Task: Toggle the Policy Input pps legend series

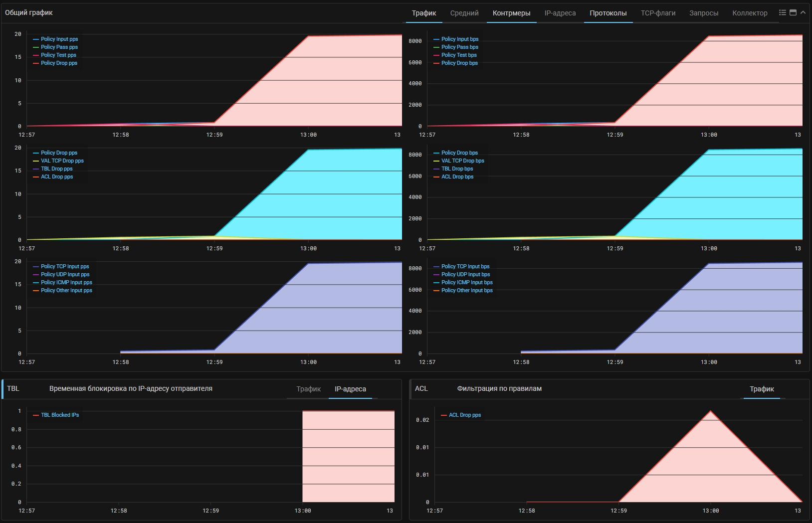Action: point(59,39)
